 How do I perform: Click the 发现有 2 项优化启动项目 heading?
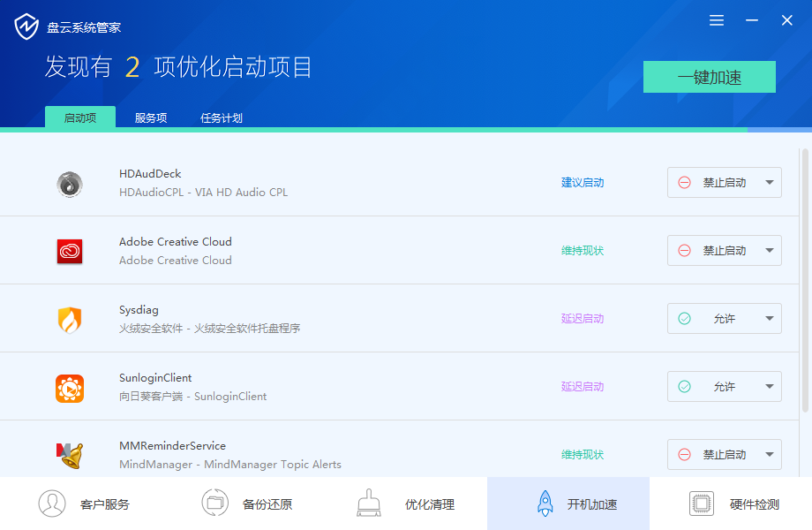178,67
